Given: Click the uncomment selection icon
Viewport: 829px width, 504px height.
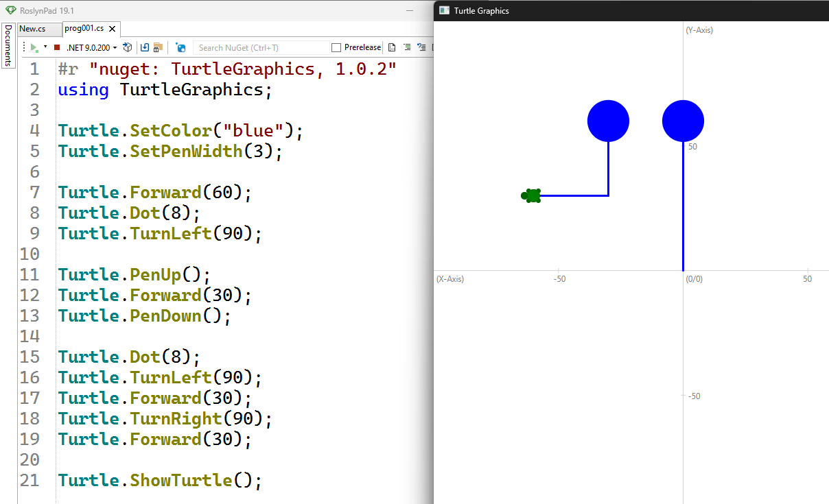Looking at the screenshot, I should [421, 47].
